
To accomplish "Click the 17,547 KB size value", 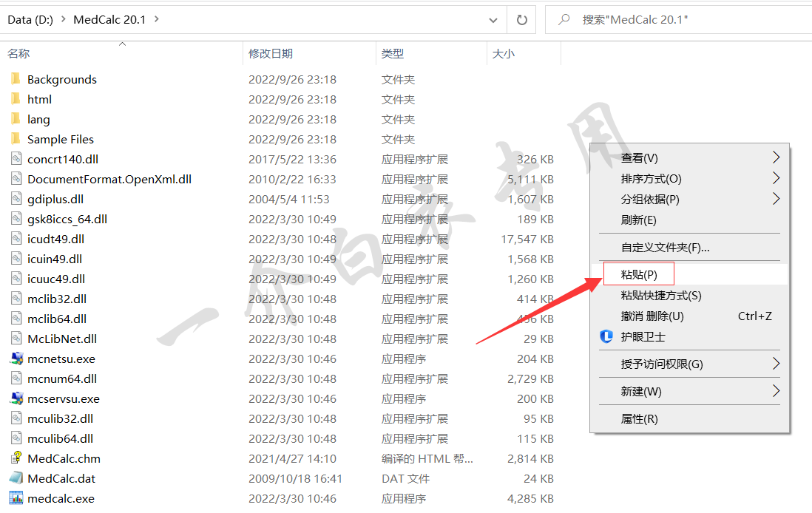I will (x=527, y=239).
